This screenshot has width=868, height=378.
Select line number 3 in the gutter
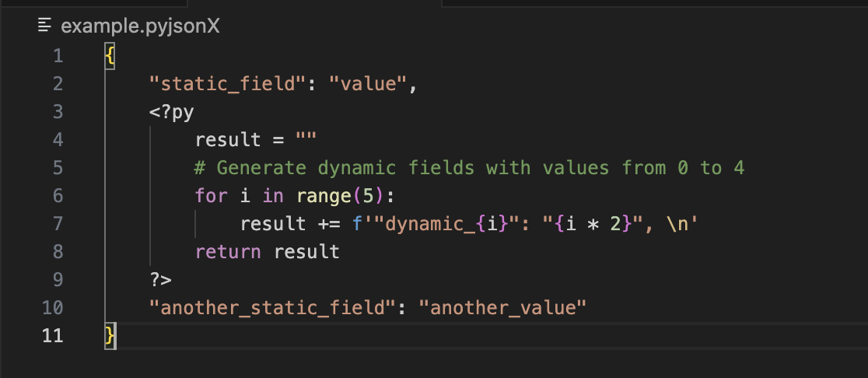tap(57, 112)
